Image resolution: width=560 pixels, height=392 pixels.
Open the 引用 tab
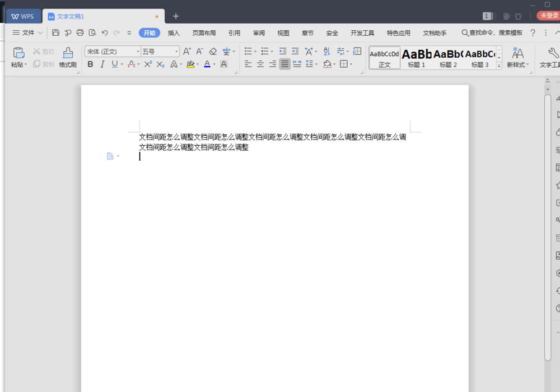pos(234,33)
